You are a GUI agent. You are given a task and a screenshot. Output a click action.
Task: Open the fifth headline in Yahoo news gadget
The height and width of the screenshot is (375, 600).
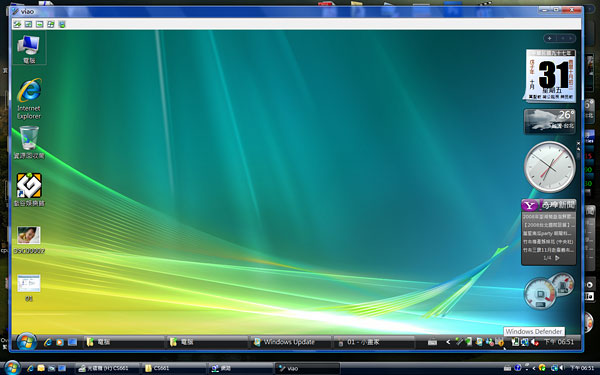549,250
